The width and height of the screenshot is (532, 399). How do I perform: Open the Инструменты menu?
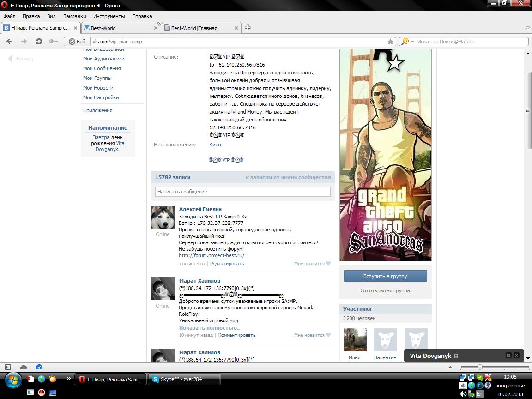(x=109, y=16)
